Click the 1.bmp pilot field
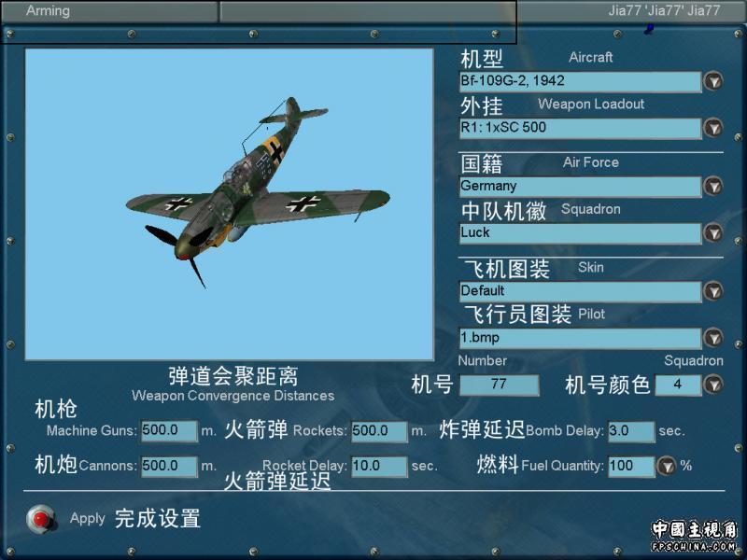The image size is (747, 560). pyautogui.click(x=580, y=338)
